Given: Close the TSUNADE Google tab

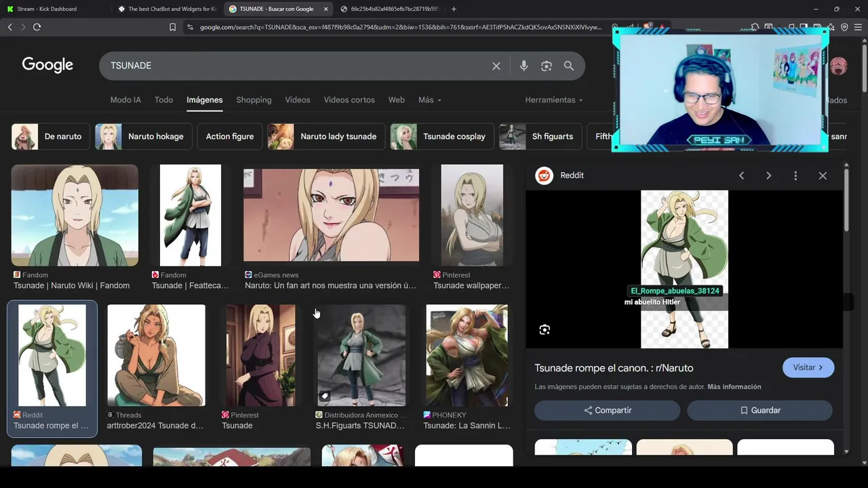Looking at the screenshot, I should 325,9.
